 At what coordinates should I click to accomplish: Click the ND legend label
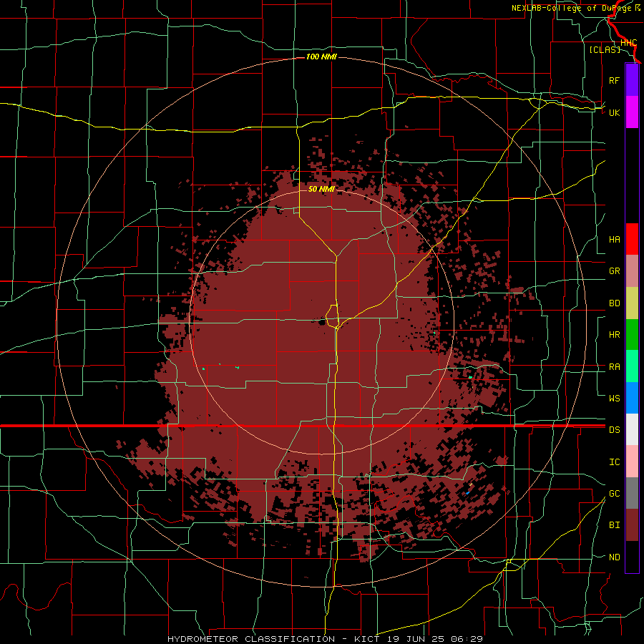[614, 557]
